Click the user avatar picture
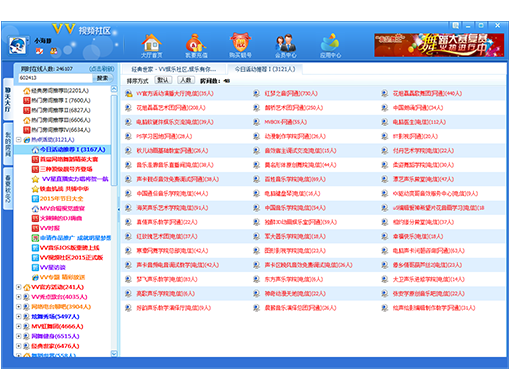 coord(18,45)
